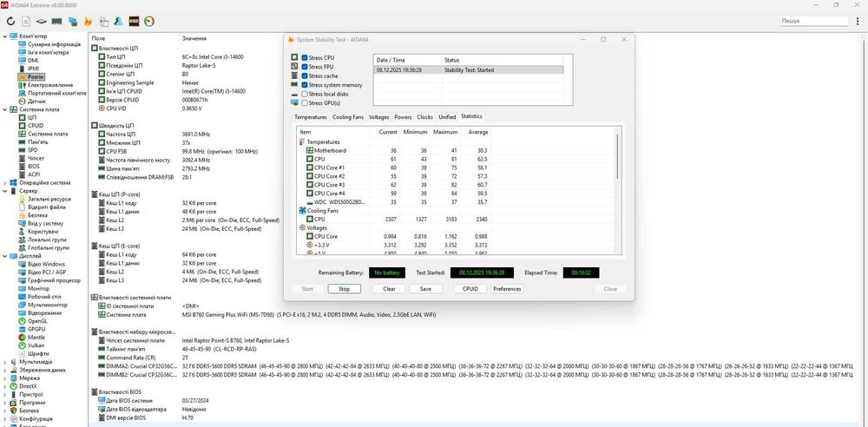Switch to the Unified tab
This screenshot has width=868, height=427.
(447, 117)
